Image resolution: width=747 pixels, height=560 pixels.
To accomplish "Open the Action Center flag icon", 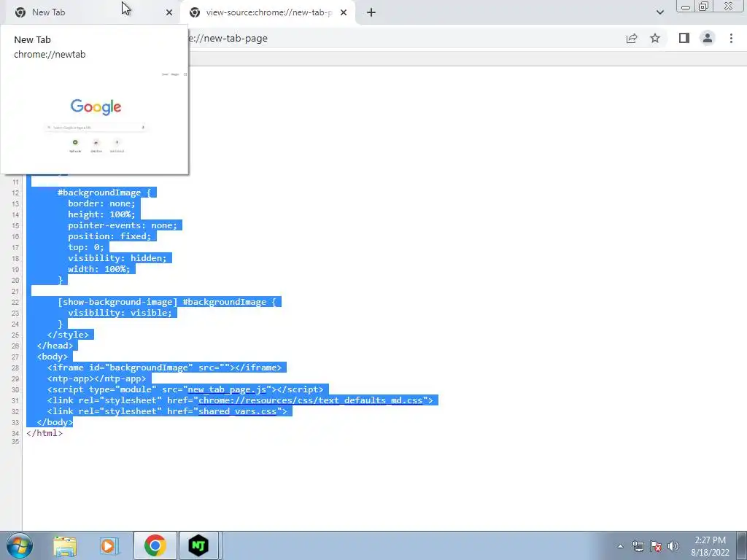I will click(x=656, y=546).
